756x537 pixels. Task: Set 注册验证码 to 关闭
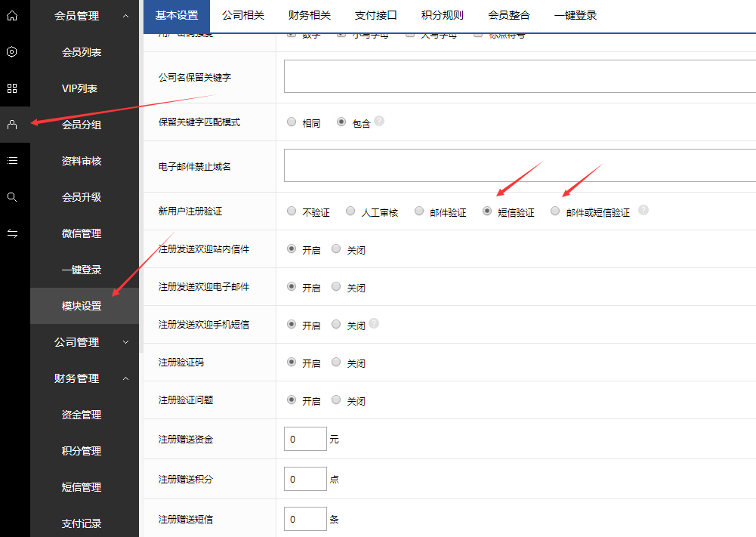(336, 363)
